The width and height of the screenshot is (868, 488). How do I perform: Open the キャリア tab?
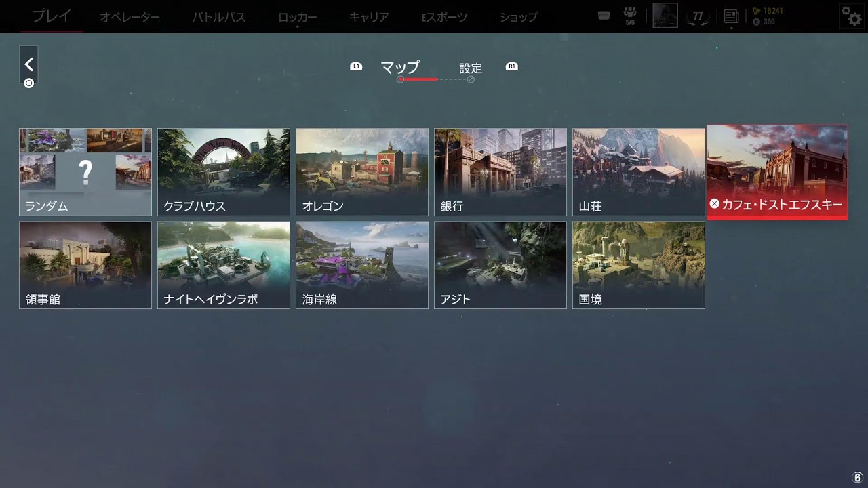click(369, 17)
